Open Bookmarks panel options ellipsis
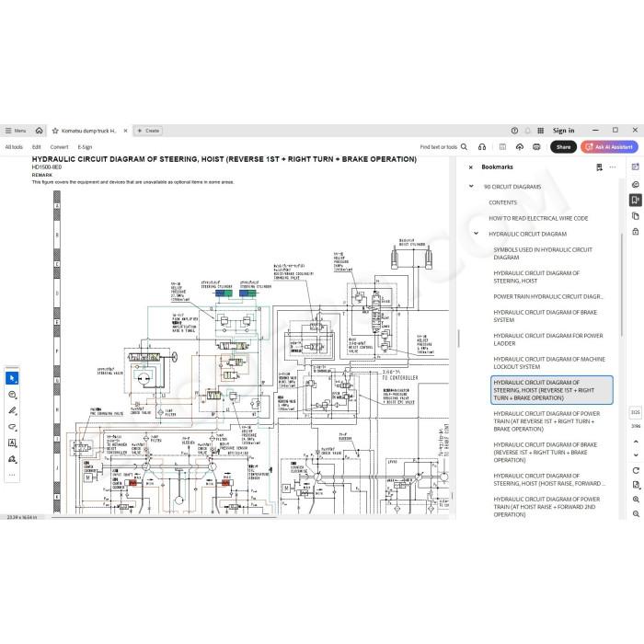Viewport: 644px width, 644px height. 613,167
